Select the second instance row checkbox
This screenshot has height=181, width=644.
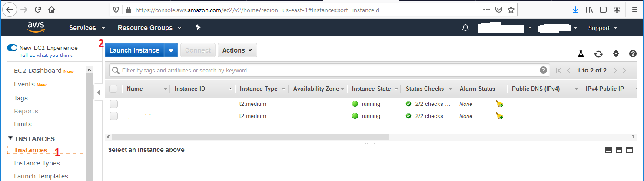click(113, 116)
